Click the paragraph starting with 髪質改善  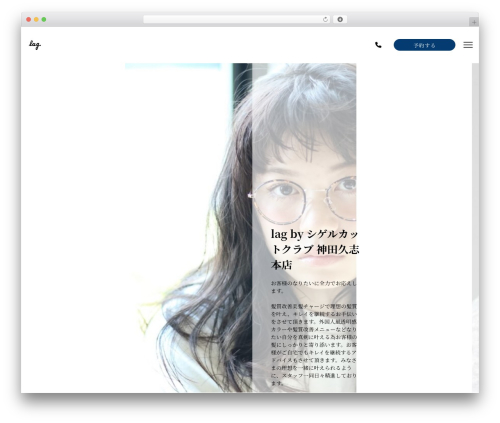point(314,345)
